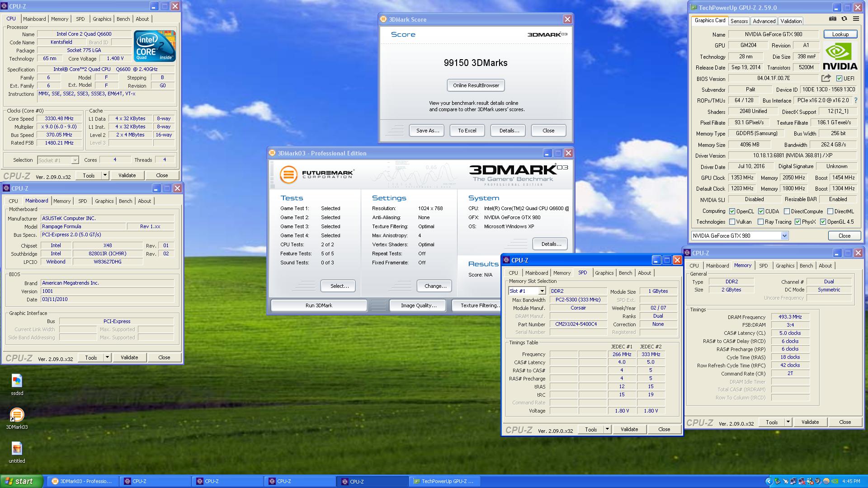Click the Online ResultBrowser button

(476, 85)
